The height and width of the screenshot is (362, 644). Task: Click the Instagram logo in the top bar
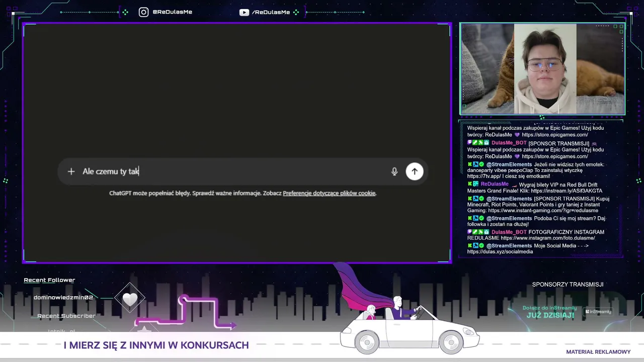pos(143,12)
